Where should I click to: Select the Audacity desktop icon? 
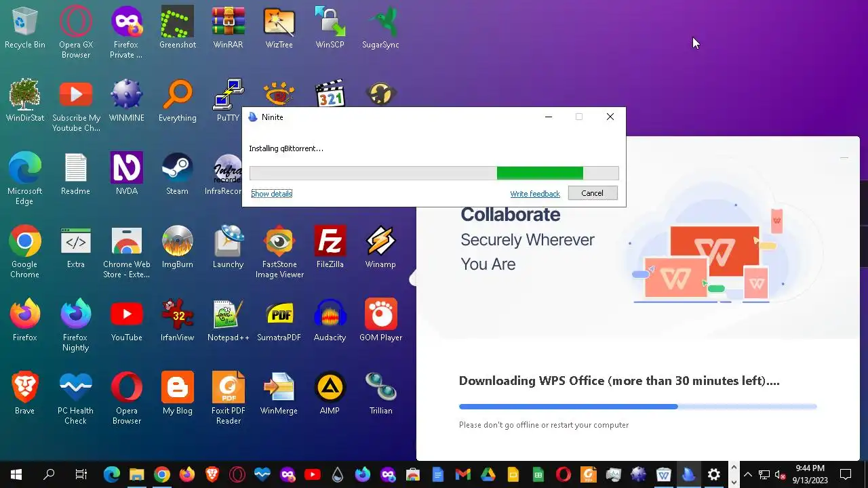330,321
